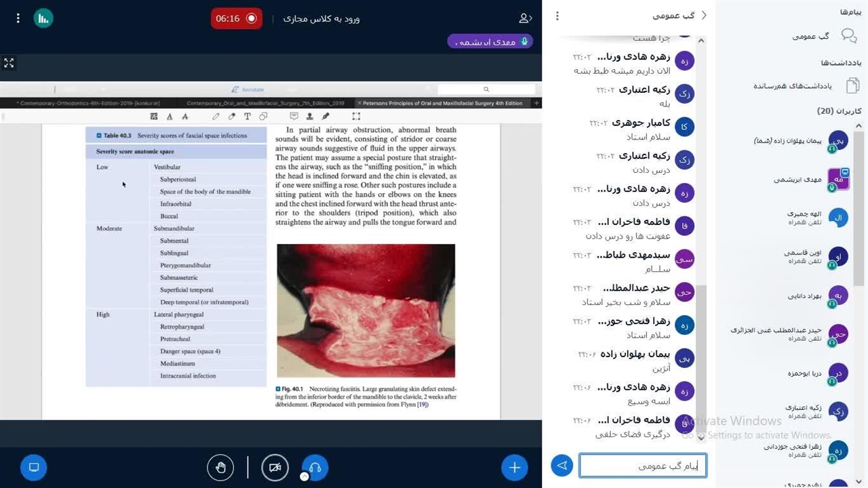Select the pencil tool in PDF toolbar
868x488 pixels.
click(216, 117)
